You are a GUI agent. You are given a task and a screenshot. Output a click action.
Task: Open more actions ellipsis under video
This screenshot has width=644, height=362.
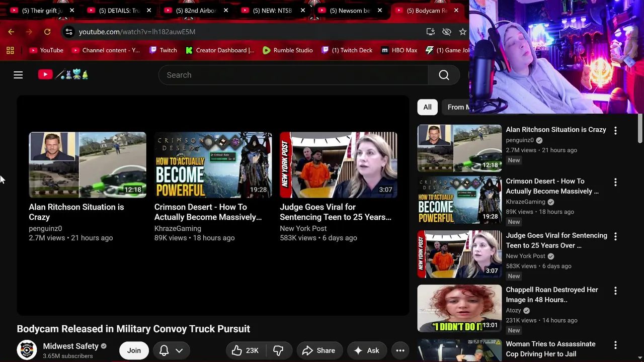click(400, 350)
